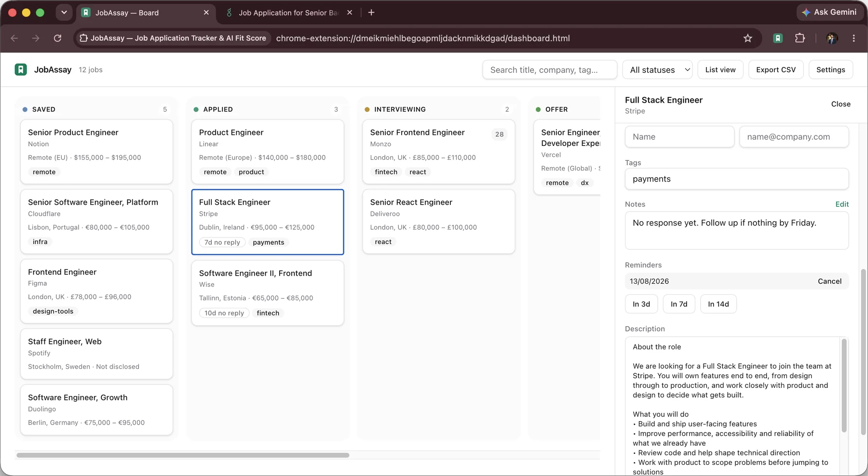
Task: Open the Senior React Engineer card at Deliveroo
Action: [438, 222]
